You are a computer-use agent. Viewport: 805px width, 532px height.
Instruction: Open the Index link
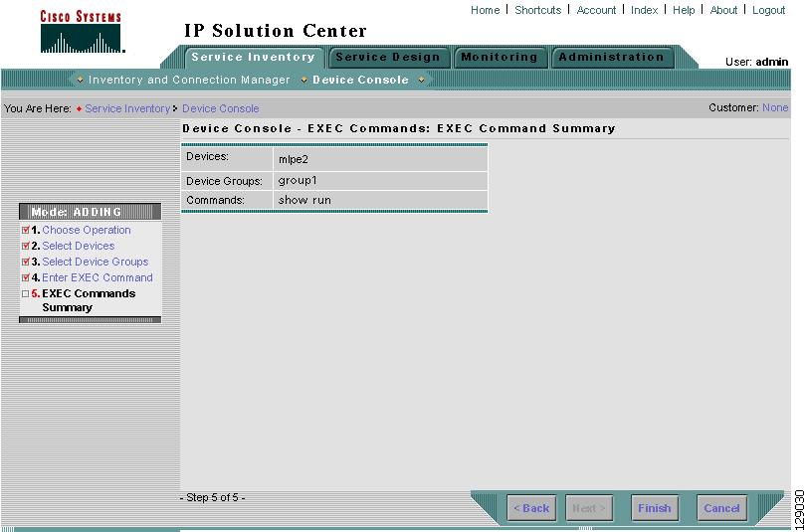(x=645, y=10)
